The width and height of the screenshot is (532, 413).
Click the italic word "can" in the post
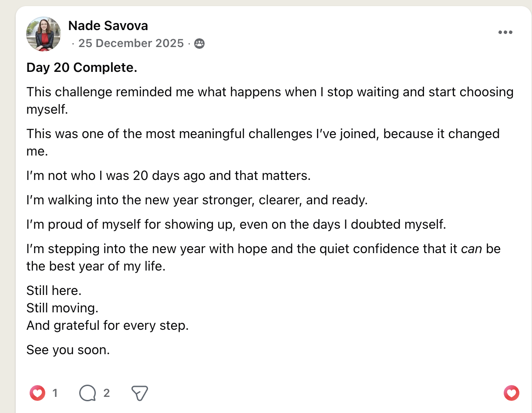[472, 249]
